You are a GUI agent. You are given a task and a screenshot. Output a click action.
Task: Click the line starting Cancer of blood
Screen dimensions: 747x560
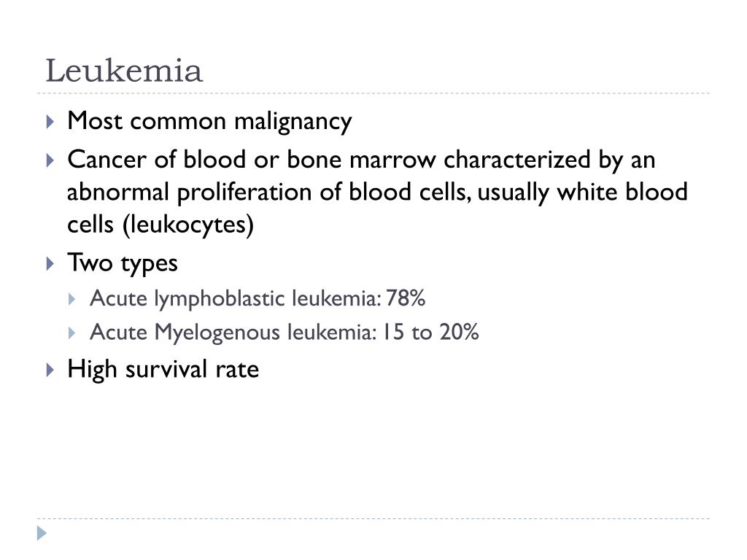(361, 160)
